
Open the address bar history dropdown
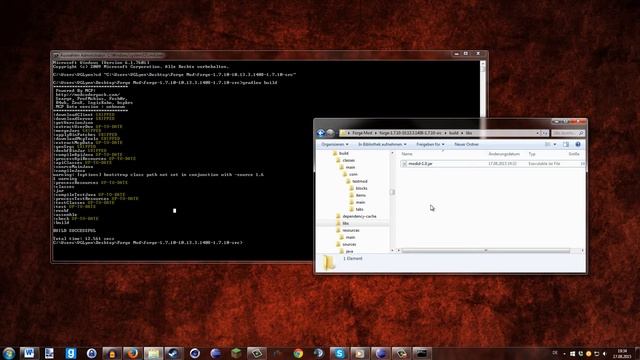[538, 133]
